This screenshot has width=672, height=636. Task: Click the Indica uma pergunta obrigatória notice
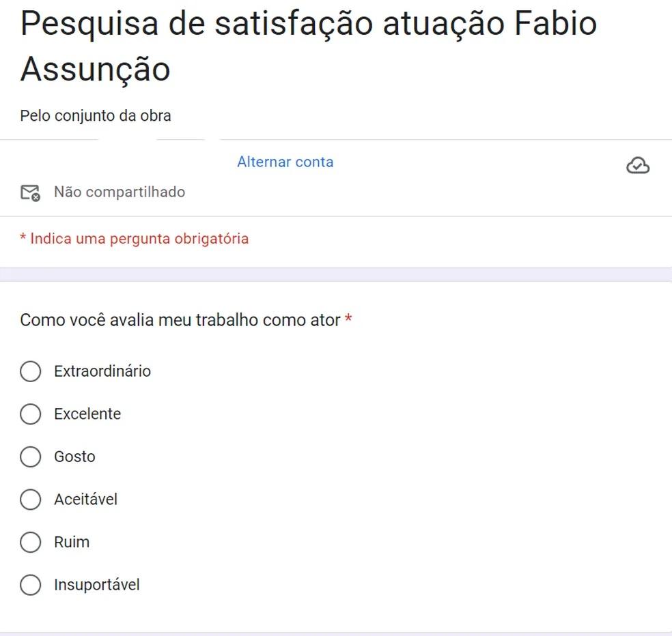(135, 239)
